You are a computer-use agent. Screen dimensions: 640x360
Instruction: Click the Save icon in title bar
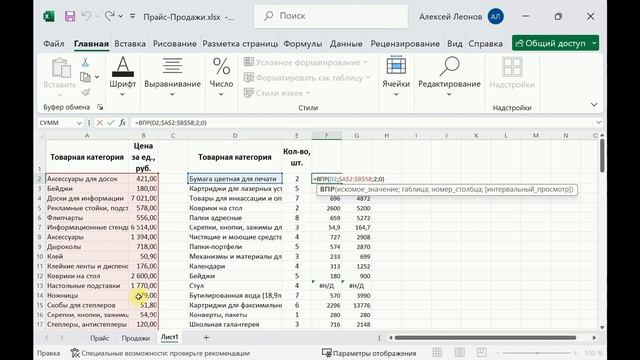coord(70,16)
